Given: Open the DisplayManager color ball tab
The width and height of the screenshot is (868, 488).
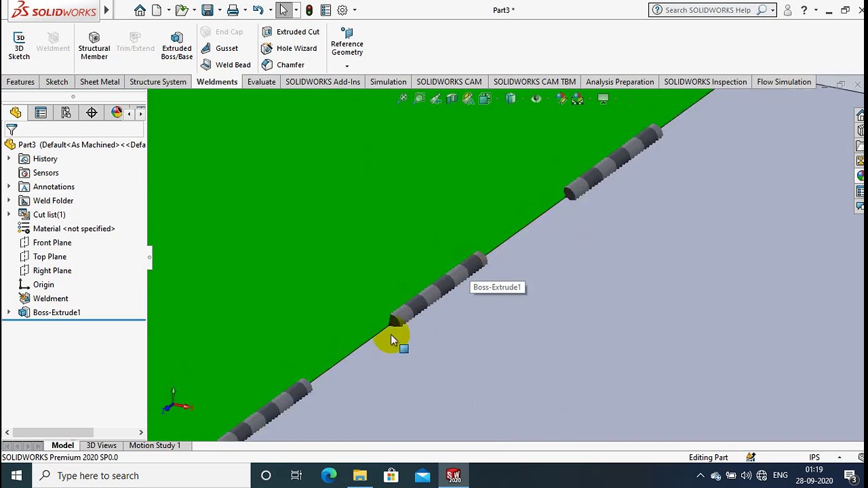Looking at the screenshot, I should pos(117,113).
